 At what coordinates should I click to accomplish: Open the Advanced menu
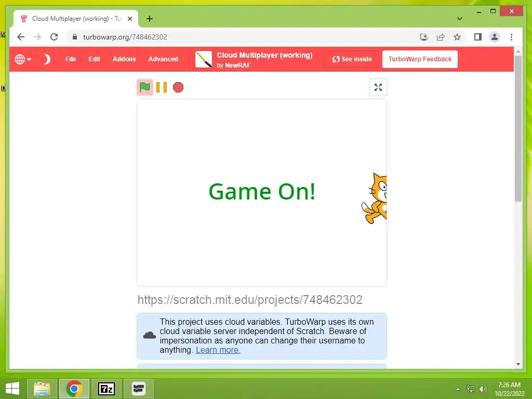coord(163,59)
